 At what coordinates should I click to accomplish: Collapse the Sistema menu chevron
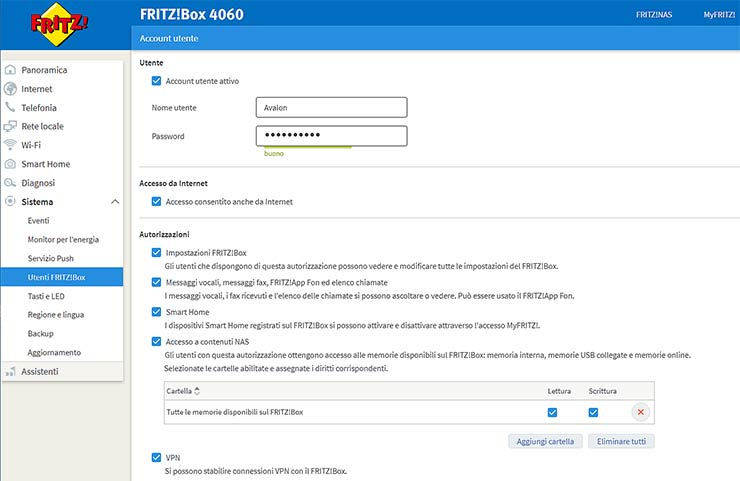[115, 202]
